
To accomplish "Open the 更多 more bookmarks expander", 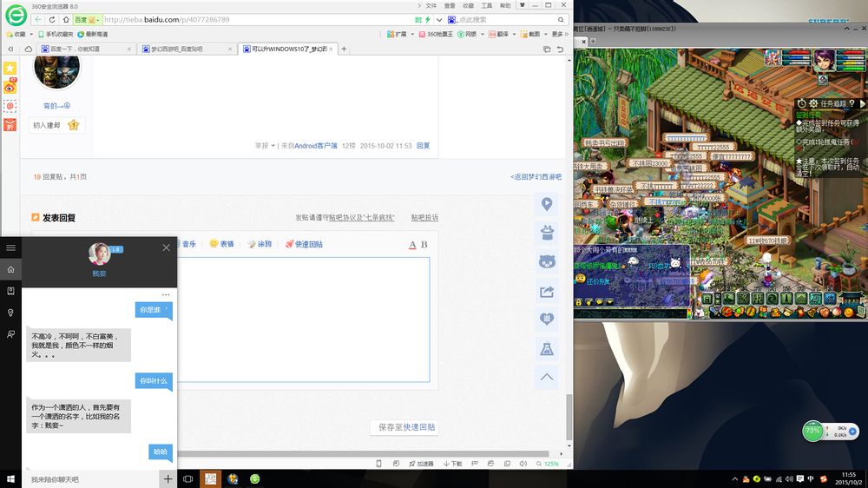I will (x=560, y=35).
